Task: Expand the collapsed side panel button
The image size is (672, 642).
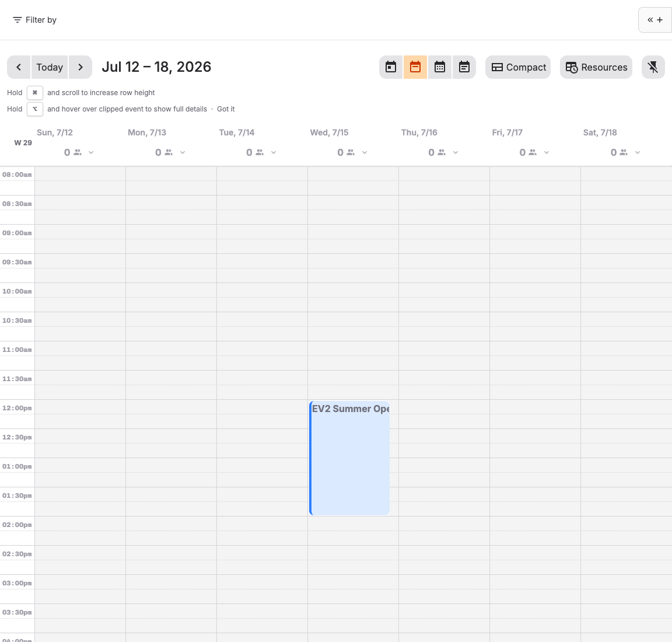Action: 655,20
